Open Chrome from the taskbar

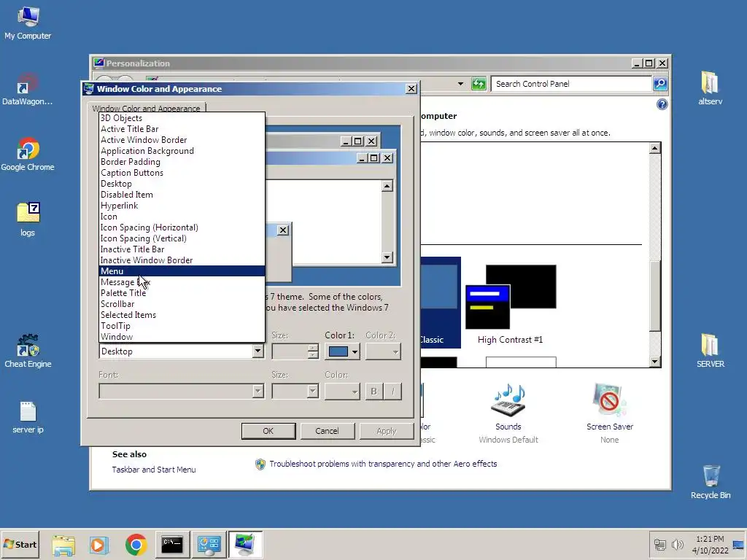[x=136, y=545]
